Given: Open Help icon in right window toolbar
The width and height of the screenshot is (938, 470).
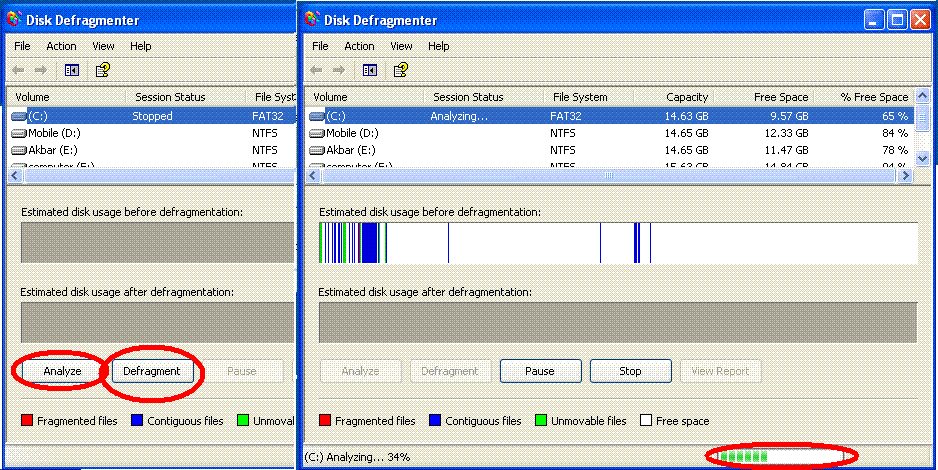Looking at the screenshot, I should coord(401,70).
